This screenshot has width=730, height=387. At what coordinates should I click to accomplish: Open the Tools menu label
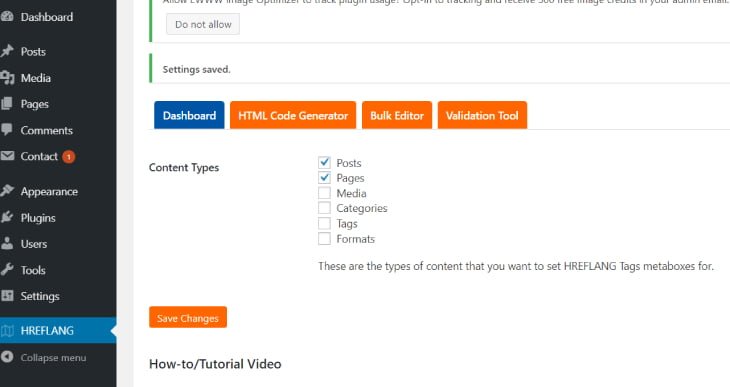tap(33, 270)
